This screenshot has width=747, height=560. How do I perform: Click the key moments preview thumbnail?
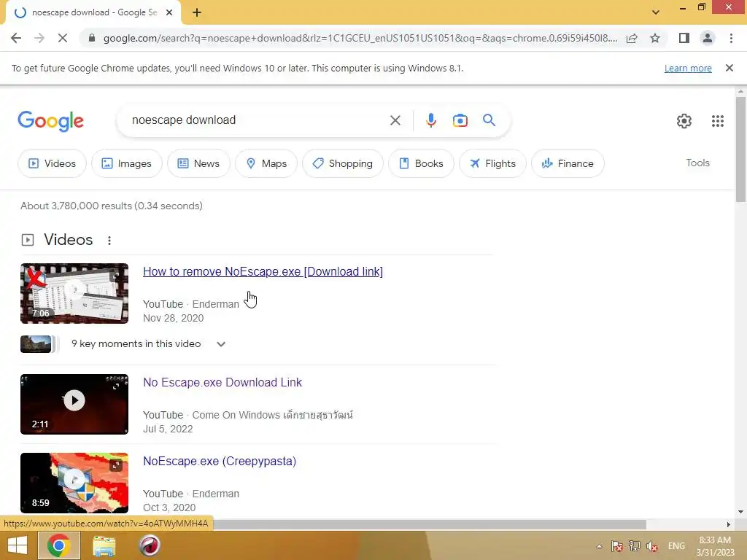pos(36,344)
